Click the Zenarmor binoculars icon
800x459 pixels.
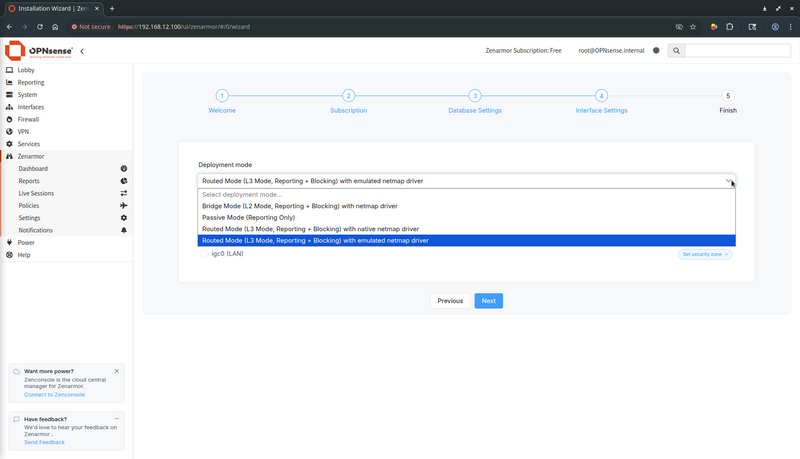[x=9, y=156]
